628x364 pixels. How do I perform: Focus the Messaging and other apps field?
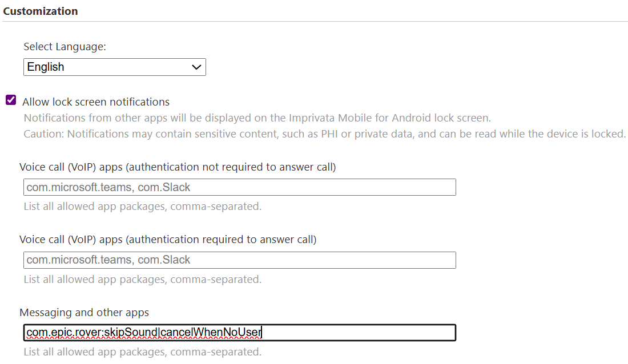point(240,333)
